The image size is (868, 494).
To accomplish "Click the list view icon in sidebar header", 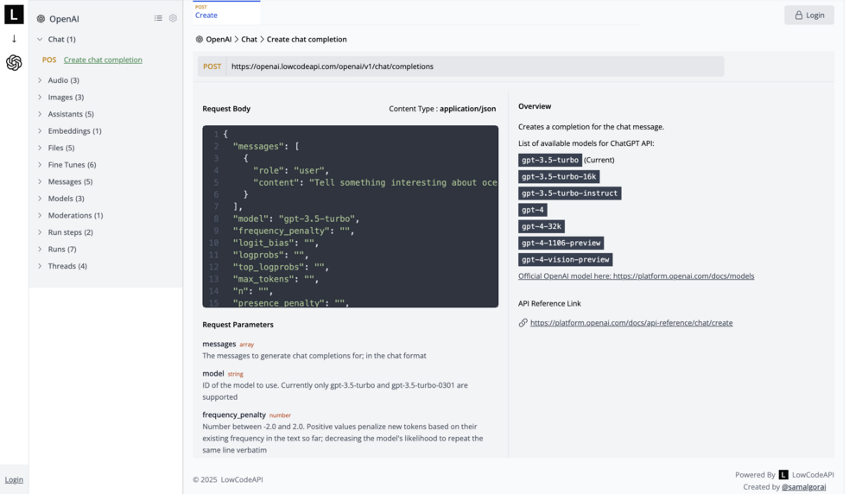I will pyautogui.click(x=158, y=18).
